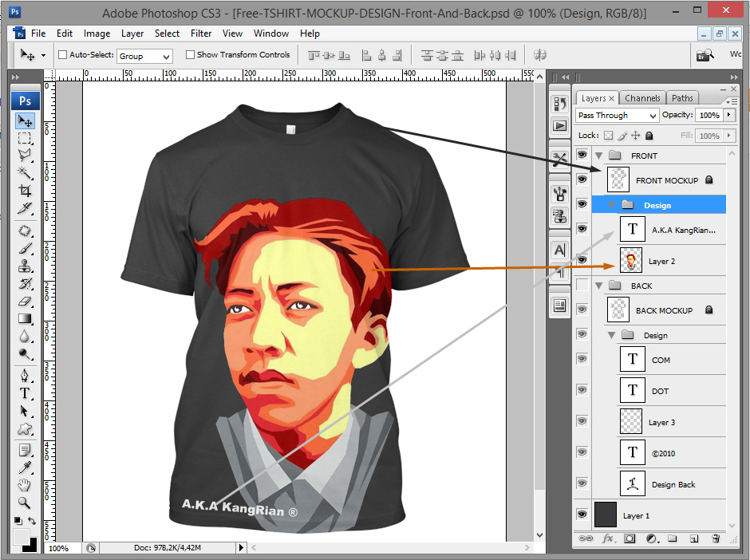
Task: Select the Eyedropper tool
Action: [25, 468]
